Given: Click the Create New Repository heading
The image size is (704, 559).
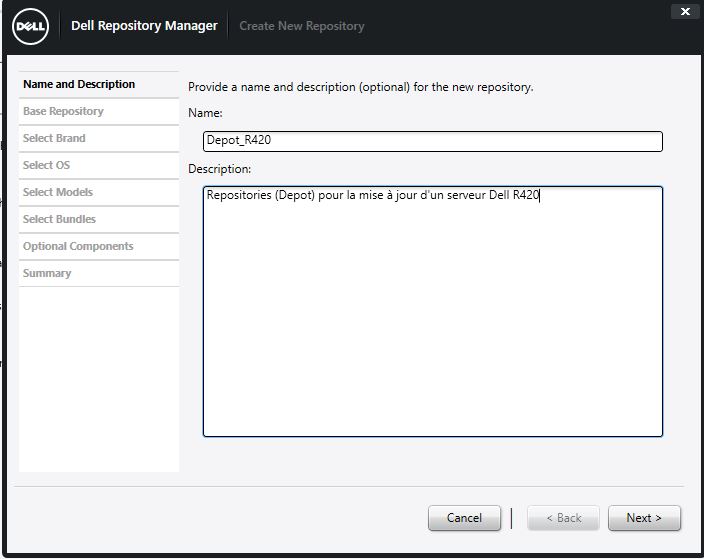Looking at the screenshot, I should (x=302, y=26).
